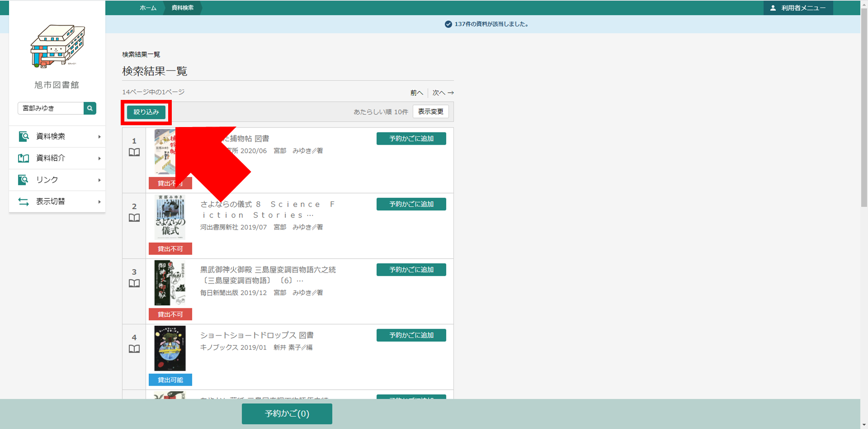Click the search field containing 宮部みゆき

point(51,108)
